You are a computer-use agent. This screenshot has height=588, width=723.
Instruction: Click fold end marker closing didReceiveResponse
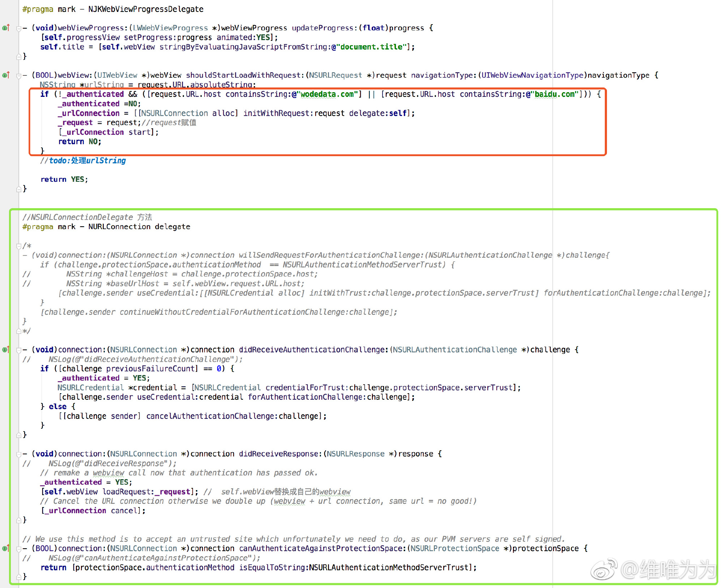(18, 520)
